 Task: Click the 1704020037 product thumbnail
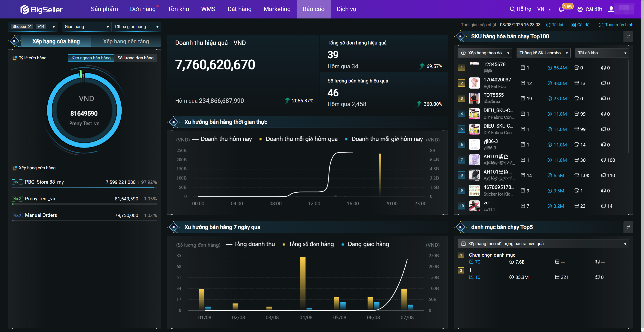coord(474,83)
